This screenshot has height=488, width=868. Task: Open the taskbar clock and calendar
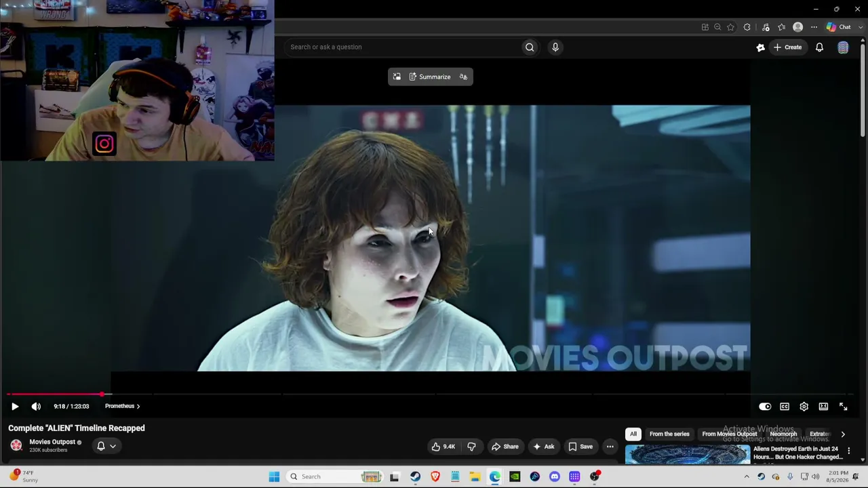click(x=838, y=476)
